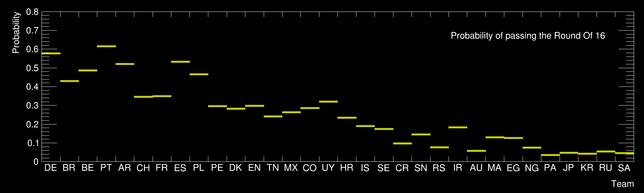Select the HR team bar
Screen dimensions: 644x193
point(347,118)
